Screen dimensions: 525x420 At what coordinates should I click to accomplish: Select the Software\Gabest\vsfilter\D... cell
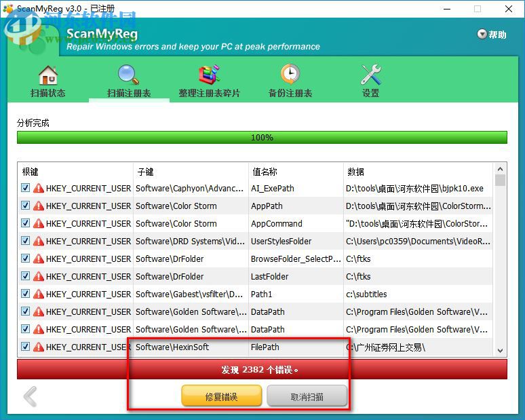point(189,294)
